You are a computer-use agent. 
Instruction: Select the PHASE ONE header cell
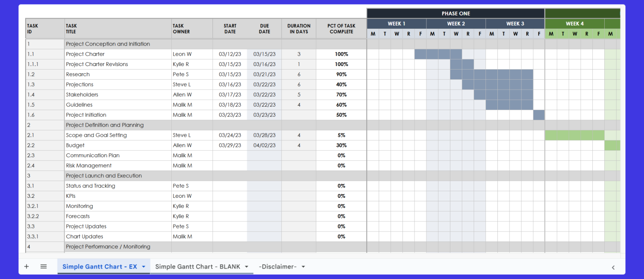tap(456, 14)
